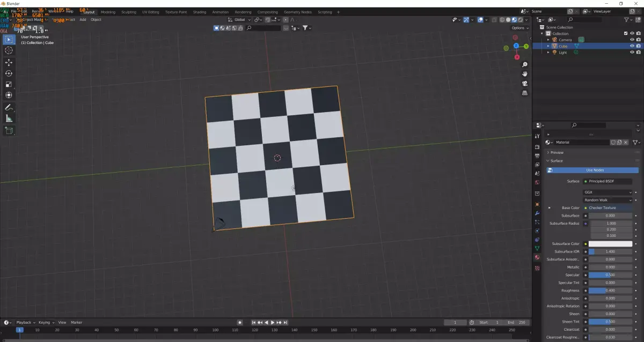The width and height of the screenshot is (644, 342).
Task: Adjust the Specular slider
Action: point(611,275)
